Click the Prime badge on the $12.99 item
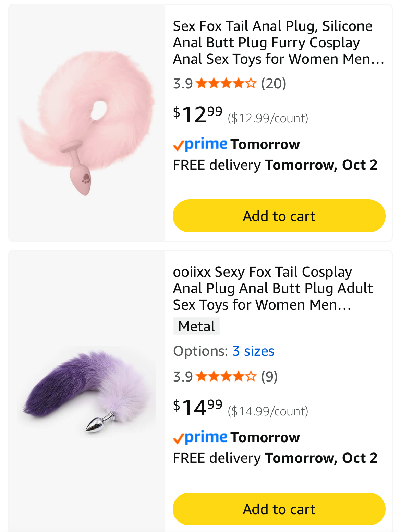 click(x=200, y=144)
